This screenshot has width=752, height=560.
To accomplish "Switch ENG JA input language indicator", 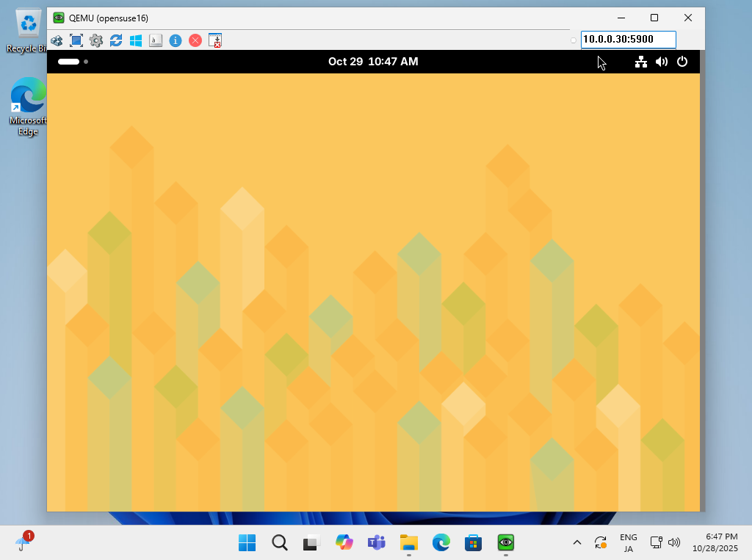I will [x=629, y=542].
